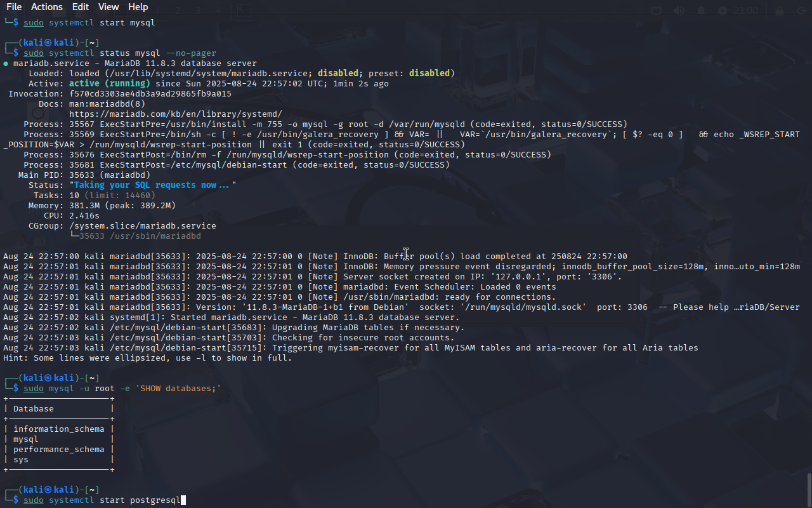Click the 'man:mariadbd(8)' docs reference

click(x=107, y=104)
